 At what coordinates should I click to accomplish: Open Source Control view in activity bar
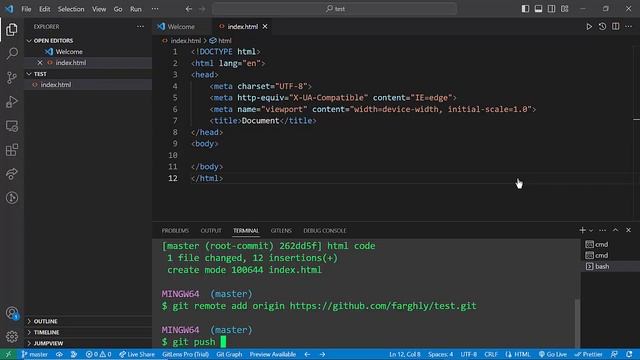point(12,78)
